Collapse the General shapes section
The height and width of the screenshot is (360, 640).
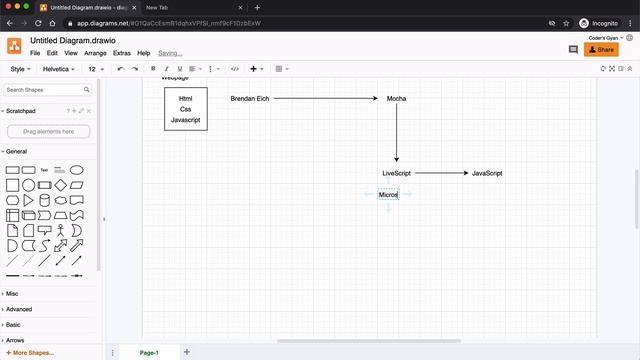(16, 151)
